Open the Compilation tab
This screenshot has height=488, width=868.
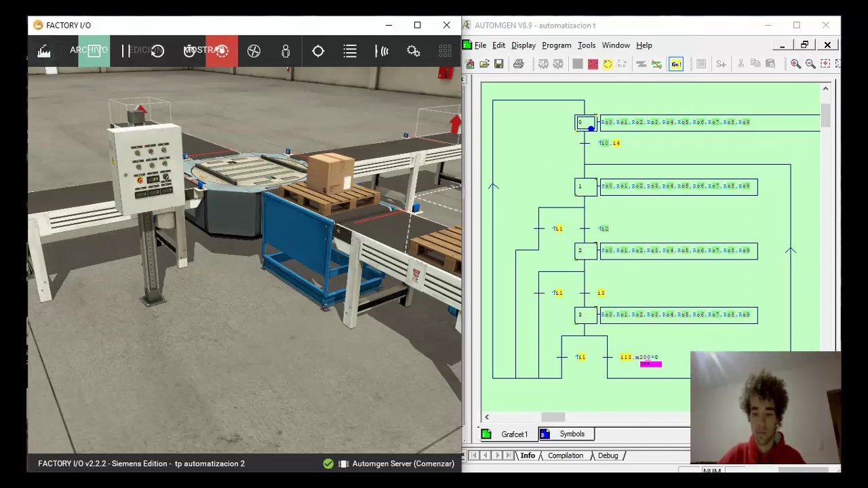566,455
